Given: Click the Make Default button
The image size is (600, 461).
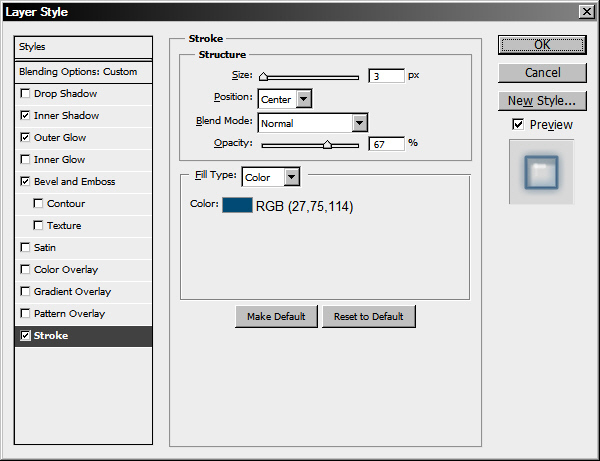Looking at the screenshot, I should click(x=276, y=317).
